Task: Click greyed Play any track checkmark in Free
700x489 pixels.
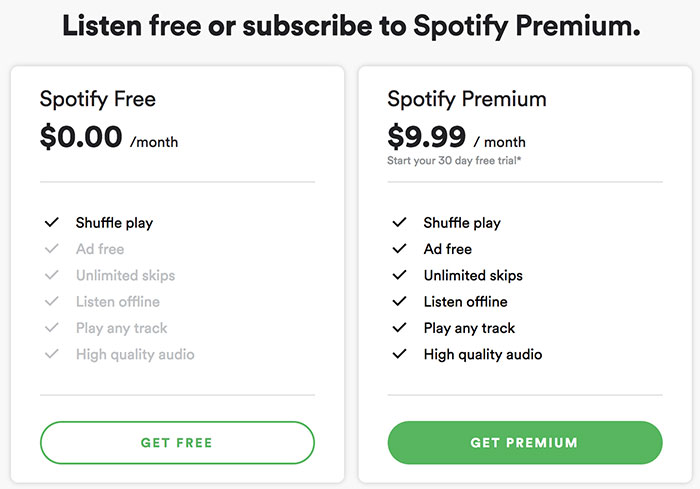Action: tap(52, 328)
